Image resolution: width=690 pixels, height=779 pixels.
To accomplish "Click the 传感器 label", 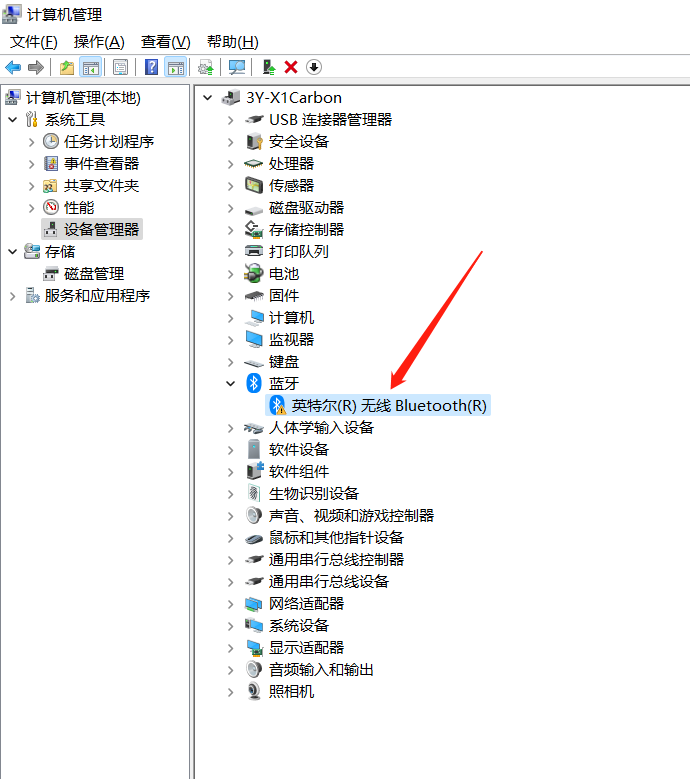I will [292, 186].
